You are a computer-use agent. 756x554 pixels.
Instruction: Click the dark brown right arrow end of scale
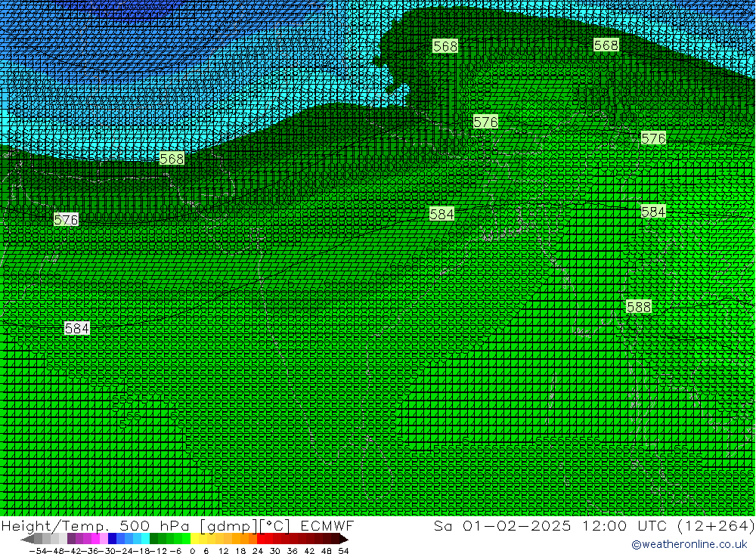point(343,539)
